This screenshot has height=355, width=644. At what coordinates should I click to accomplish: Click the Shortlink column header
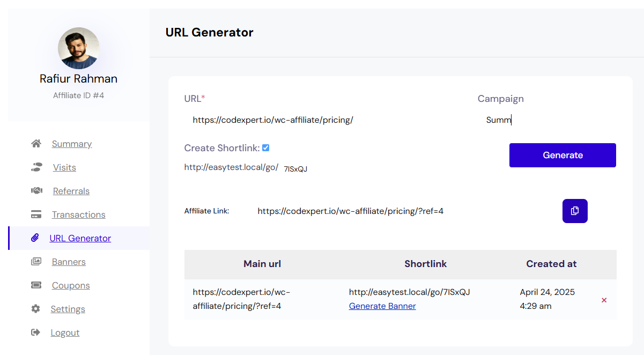tap(426, 264)
